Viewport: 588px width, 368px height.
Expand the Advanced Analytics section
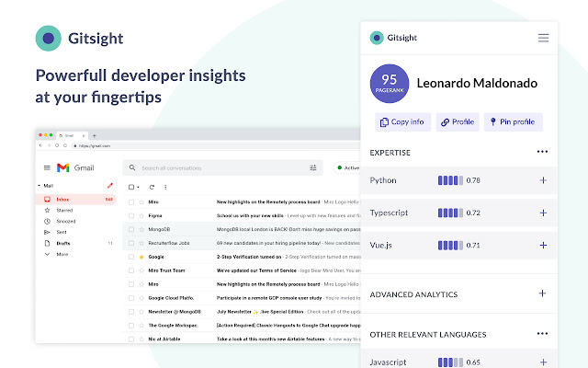click(x=542, y=293)
